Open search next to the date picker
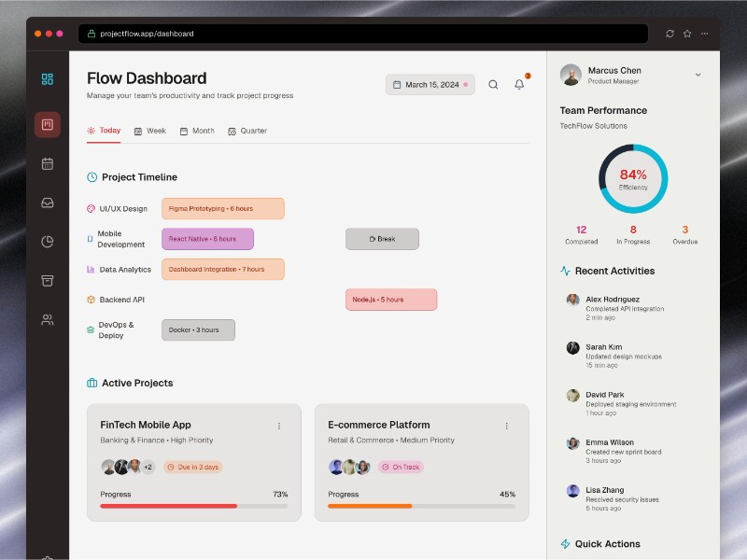Image resolution: width=747 pixels, height=560 pixels. pos(493,84)
